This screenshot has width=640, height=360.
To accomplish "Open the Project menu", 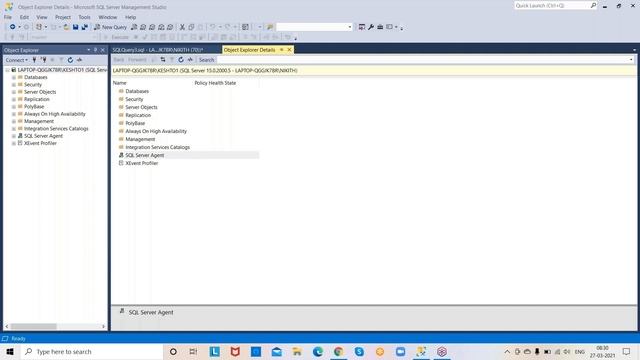I will [63, 17].
